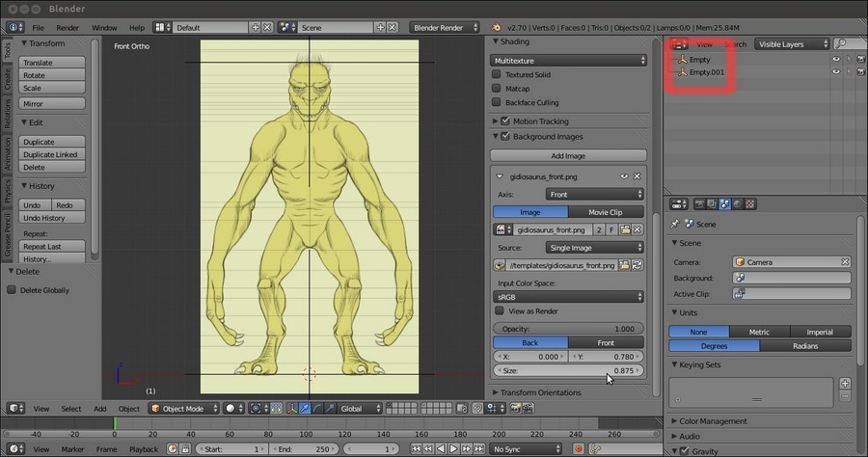The height and width of the screenshot is (457, 868).
Task: Click the Add Image button
Action: click(x=568, y=155)
